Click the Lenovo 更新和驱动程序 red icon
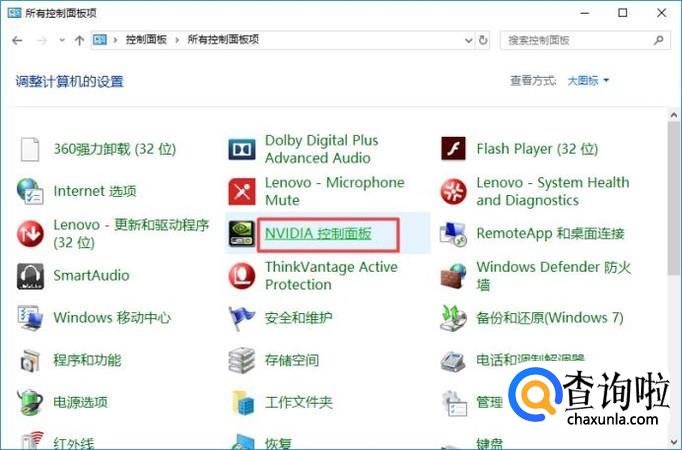This screenshot has width=682, height=450. 30,233
